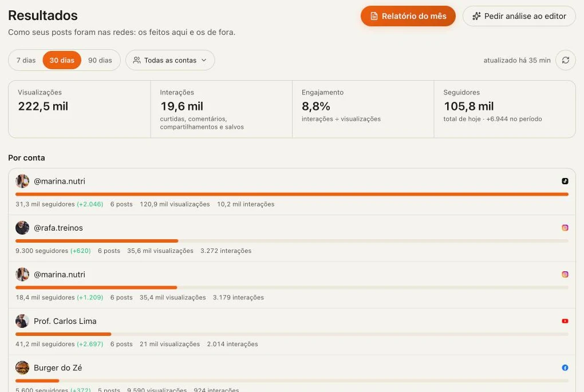
Task: Click the Visualizações 222,5 mil card
Action: coord(80,109)
